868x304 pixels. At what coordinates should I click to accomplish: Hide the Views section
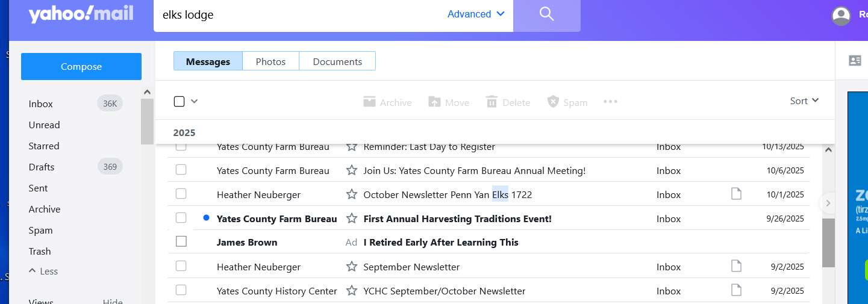[x=113, y=301]
